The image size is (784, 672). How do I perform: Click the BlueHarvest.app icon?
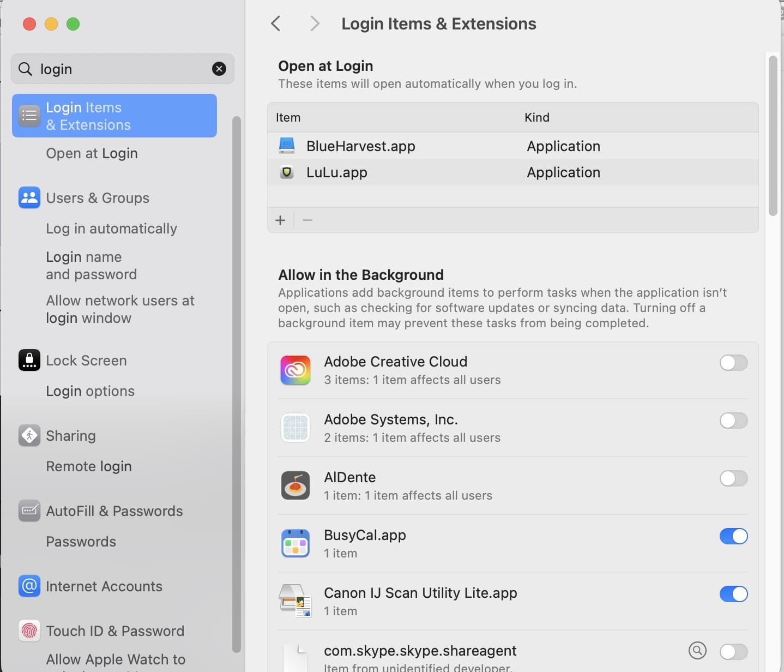point(287,146)
